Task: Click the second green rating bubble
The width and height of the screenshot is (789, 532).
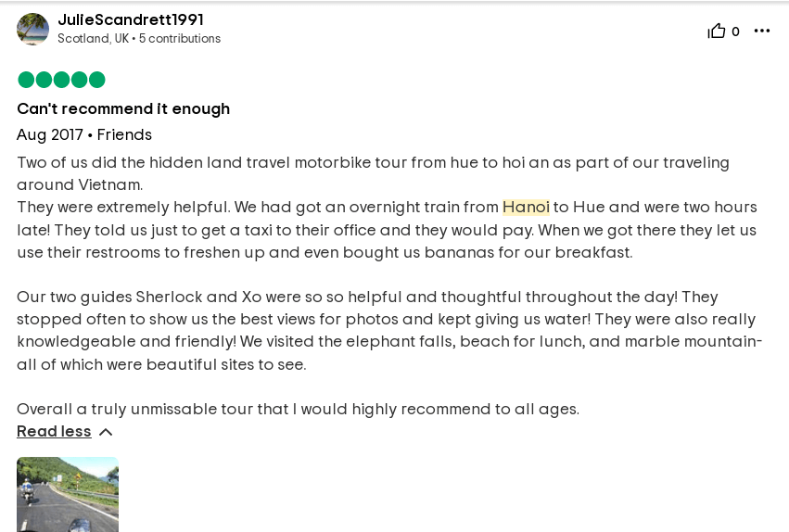Action: click(44, 80)
